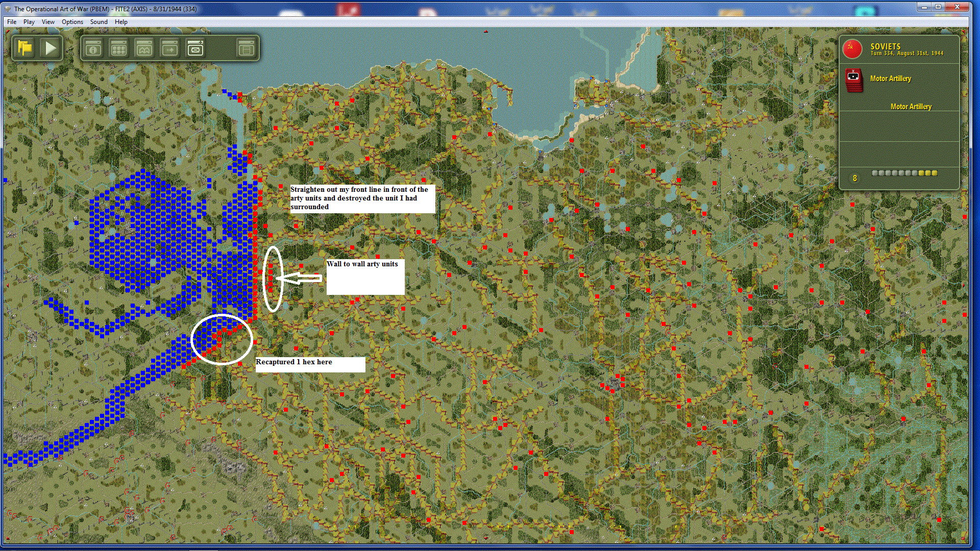This screenshot has height=551, width=980.
Task: Open the View menu
Action: tap(48, 22)
